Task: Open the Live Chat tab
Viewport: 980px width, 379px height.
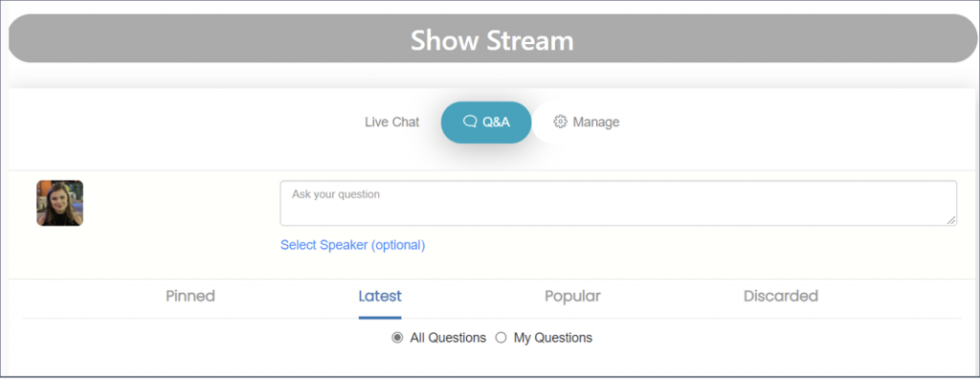Action: (x=391, y=122)
